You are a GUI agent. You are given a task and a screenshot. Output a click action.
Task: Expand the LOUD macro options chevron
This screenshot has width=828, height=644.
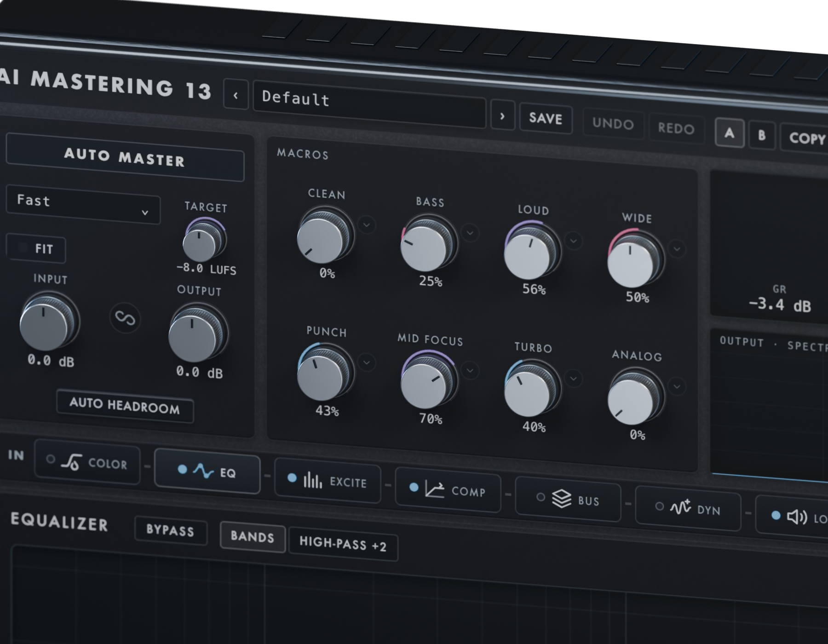(573, 241)
